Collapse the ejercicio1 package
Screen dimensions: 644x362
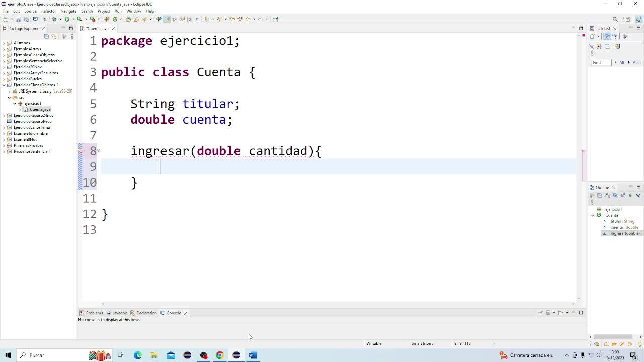coord(15,103)
